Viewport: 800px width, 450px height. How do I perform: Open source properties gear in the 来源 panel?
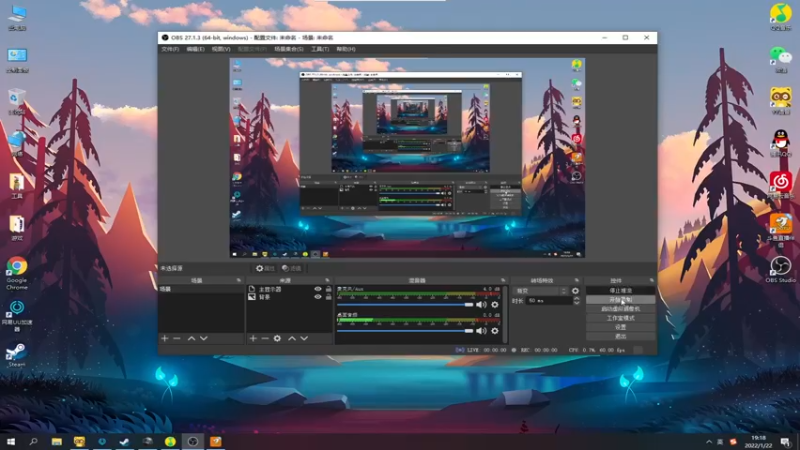click(277, 338)
